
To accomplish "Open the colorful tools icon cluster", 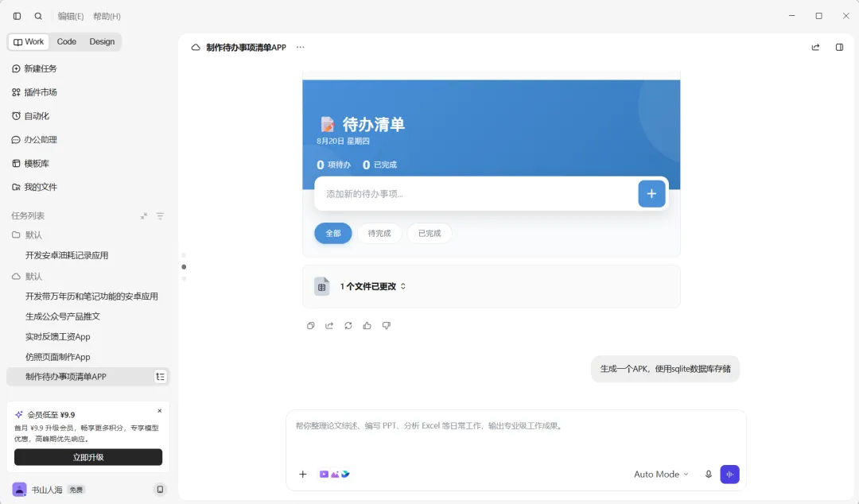I will pyautogui.click(x=334, y=475).
